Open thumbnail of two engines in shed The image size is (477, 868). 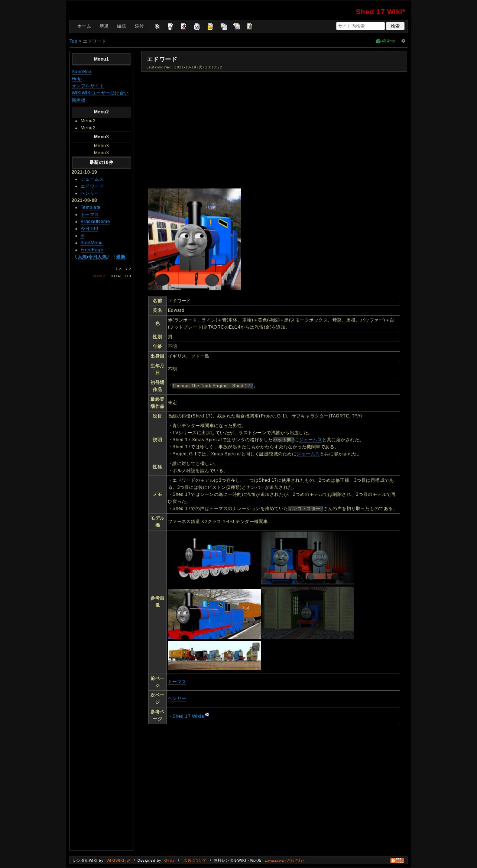coord(307,558)
